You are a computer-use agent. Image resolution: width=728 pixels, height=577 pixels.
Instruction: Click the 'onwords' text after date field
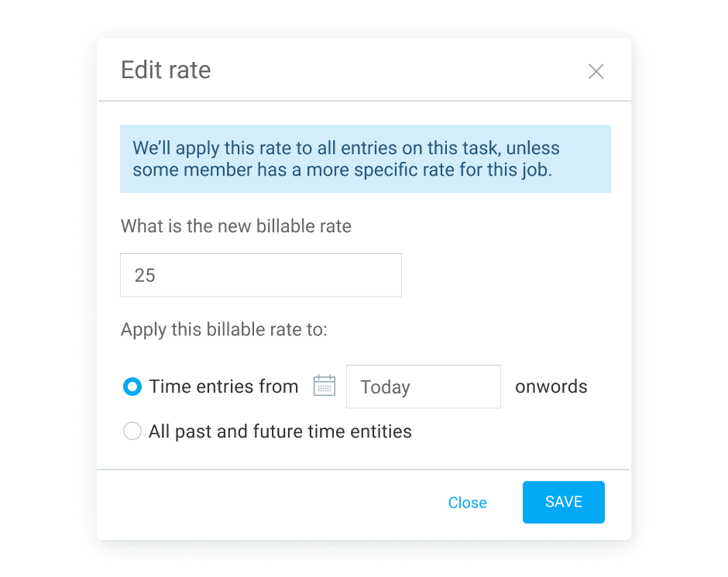pyautogui.click(x=551, y=386)
